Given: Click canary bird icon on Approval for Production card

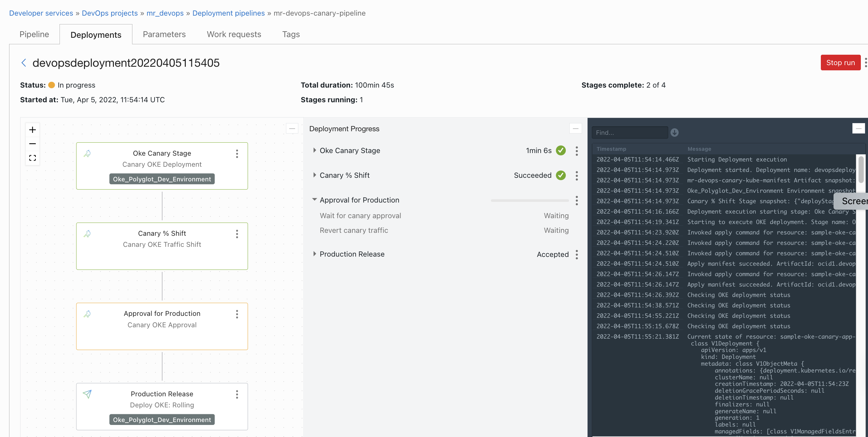Looking at the screenshot, I should pyautogui.click(x=87, y=314).
